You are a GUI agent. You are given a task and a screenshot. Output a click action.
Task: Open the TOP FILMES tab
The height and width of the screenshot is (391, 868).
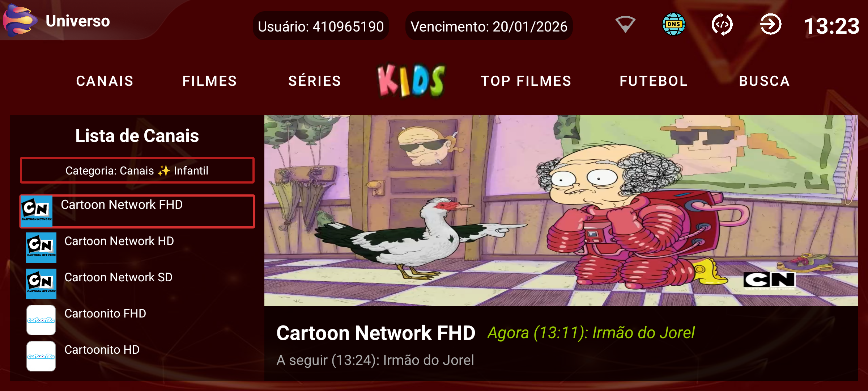tap(526, 81)
